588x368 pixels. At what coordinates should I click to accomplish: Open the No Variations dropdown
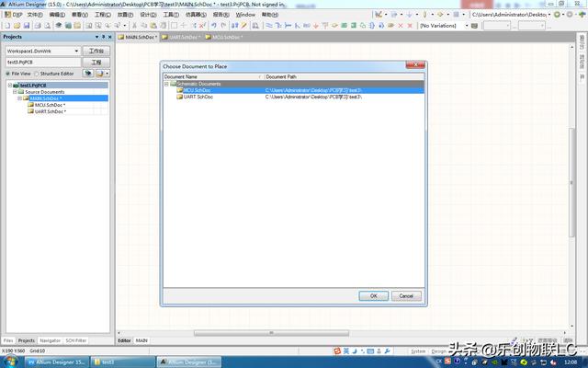pos(467,26)
